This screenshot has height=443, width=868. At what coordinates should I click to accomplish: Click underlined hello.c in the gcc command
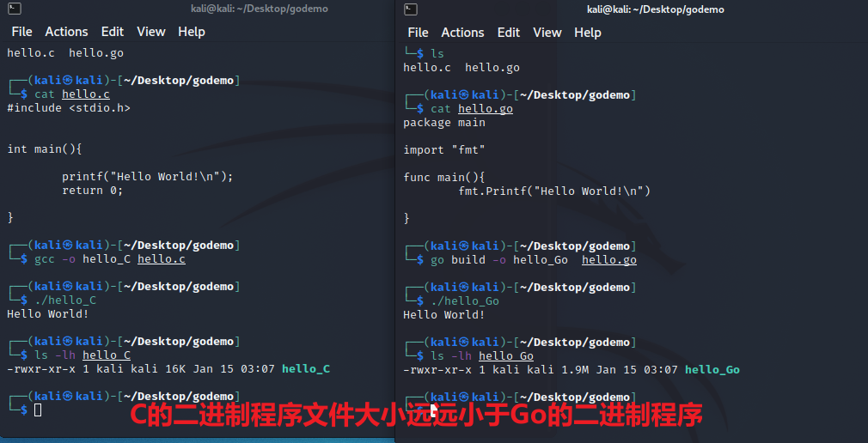pos(161,259)
